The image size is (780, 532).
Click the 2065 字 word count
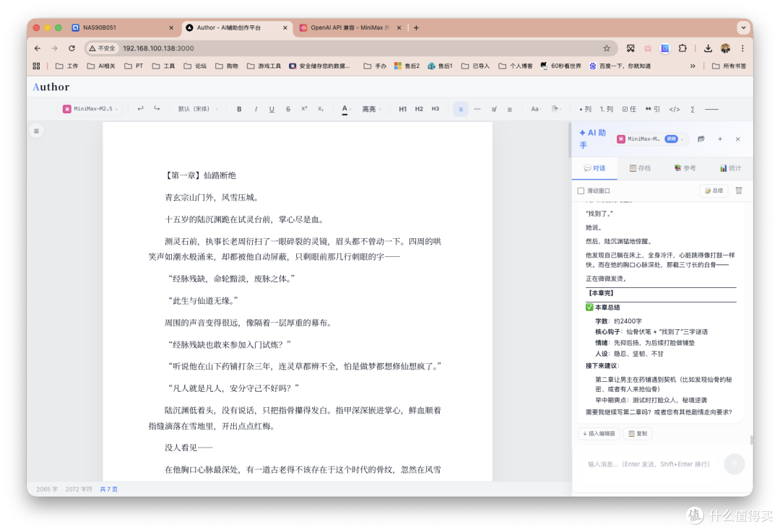(x=47, y=489)
